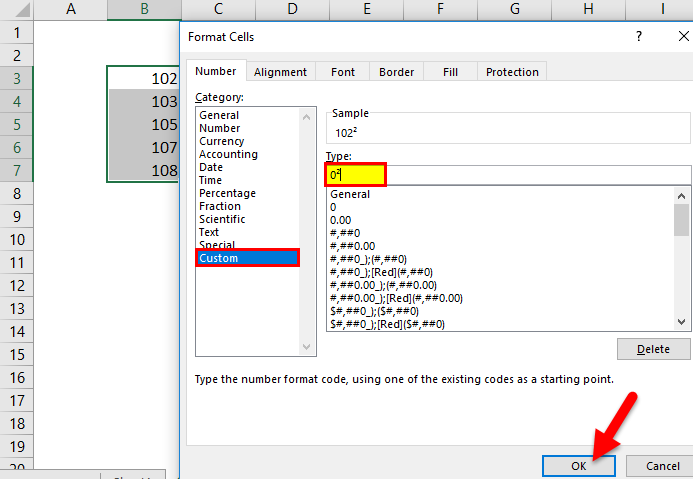This screenshot has height=479, width=693.
Task: Select the Border tab
Action: point(397,72)
